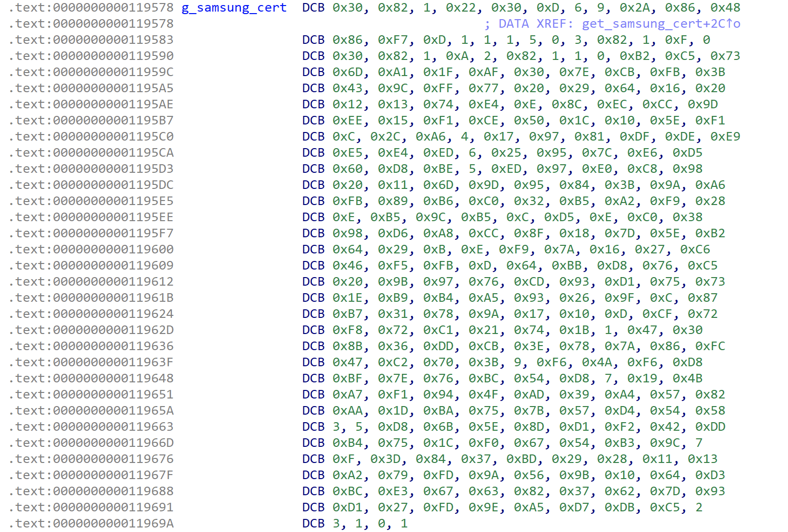Click address .text:0000000000119583
This screenshot has width=788, height=532.
pyautogui.click(x=91, y=40)
